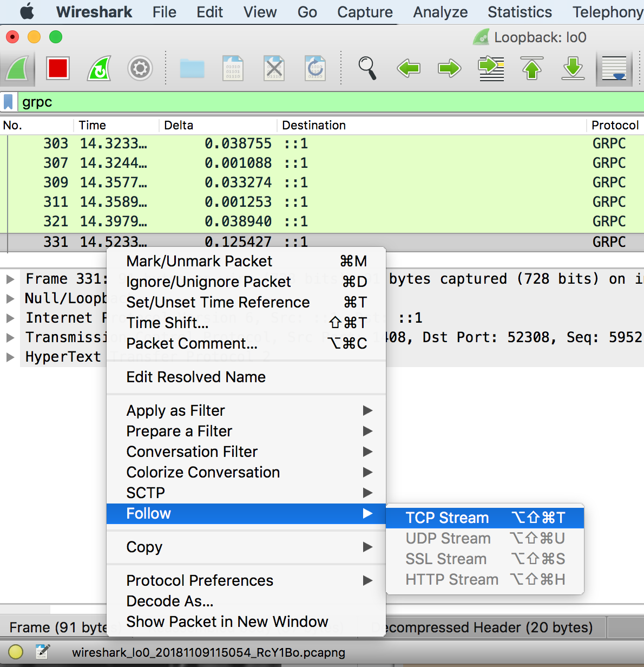Select TCP Stream in the Follow submenu

[x=485, y=518]
